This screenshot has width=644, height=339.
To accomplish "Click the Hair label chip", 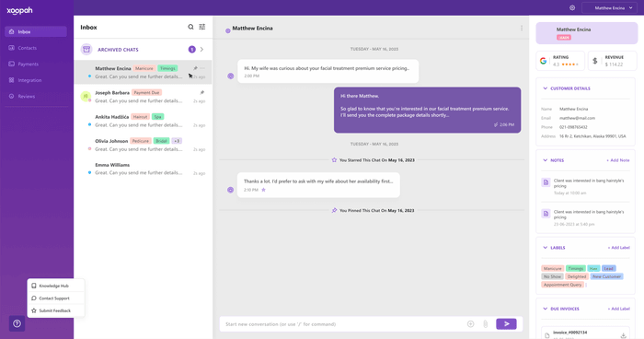I will 593,268.
